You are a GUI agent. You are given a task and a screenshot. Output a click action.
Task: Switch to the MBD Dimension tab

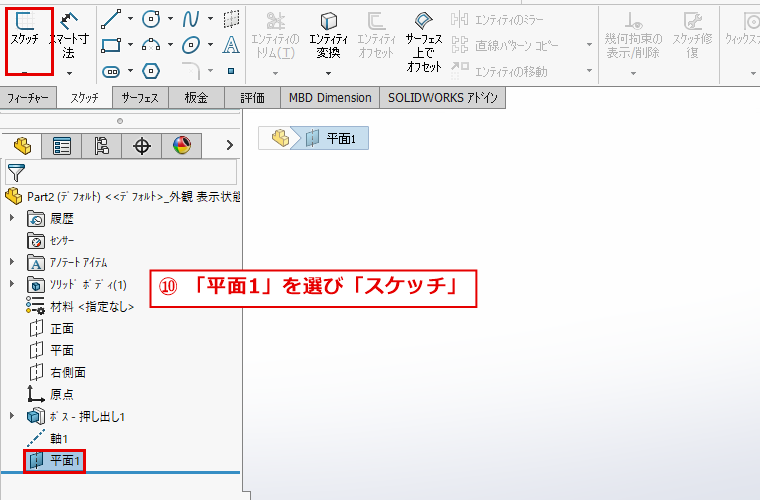coord(330,98)
